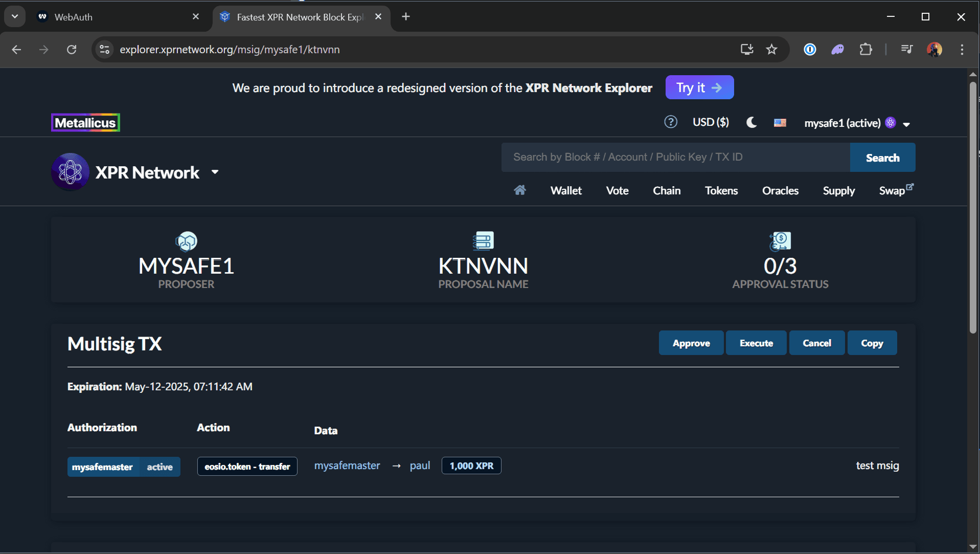Open the media controls icon
The image size is (980, 554).
[x=907, y=50]
